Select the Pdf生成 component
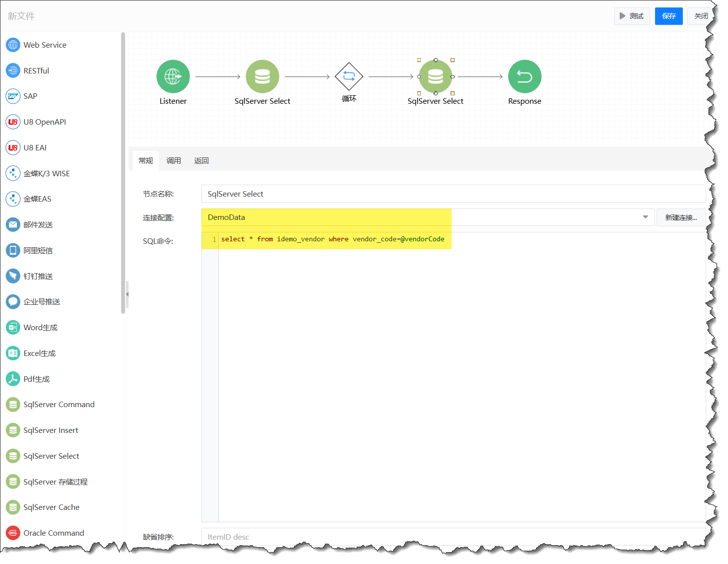 (x=36, y=379)
